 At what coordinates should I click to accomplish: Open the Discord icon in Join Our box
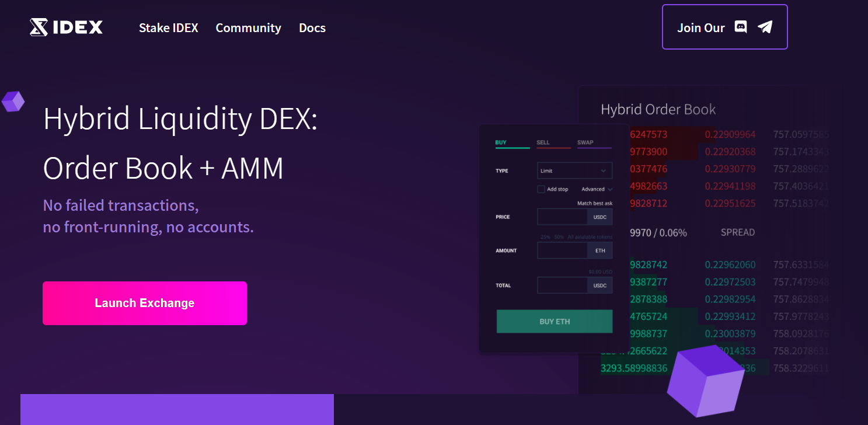[x=740, y=27]
